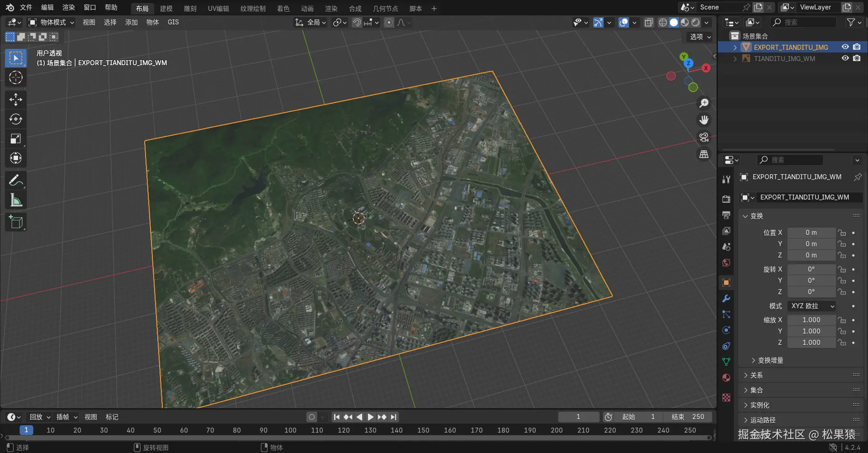Viewport: 868px width, 453px height.
Task: Choose the Annotate pencil tool
Action: coord(16,181)
